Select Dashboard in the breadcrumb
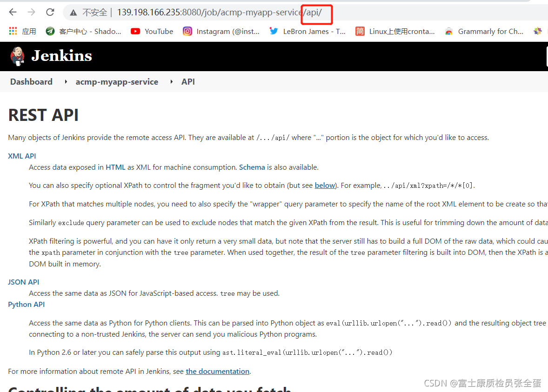 (x=31, y=81)
